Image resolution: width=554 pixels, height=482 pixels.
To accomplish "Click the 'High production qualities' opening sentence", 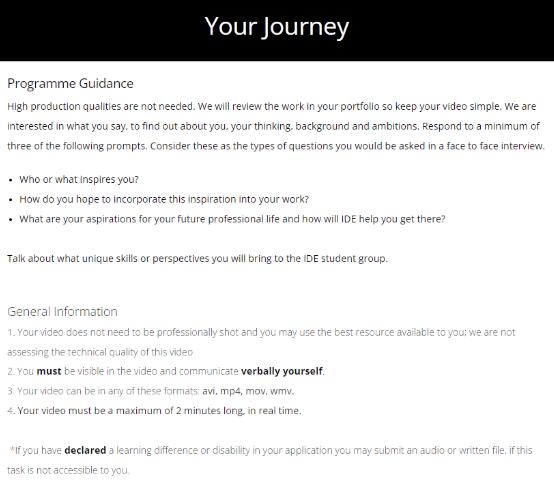I will [x=101, y=107].
